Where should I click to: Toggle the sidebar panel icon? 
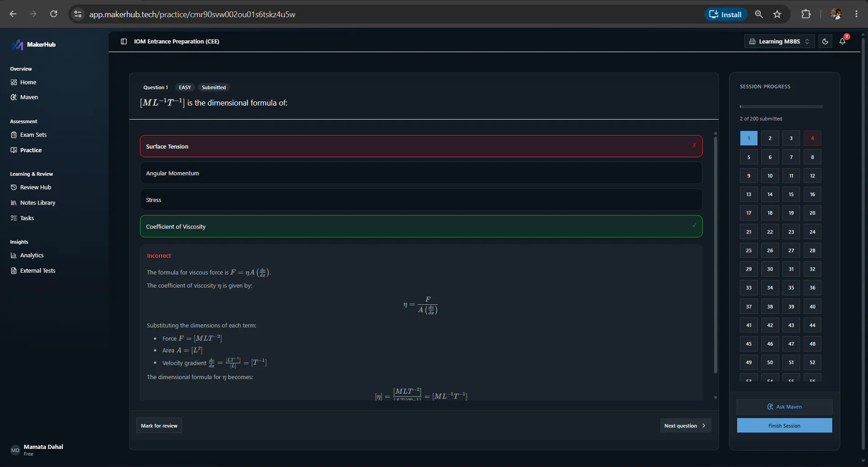point(124,41)
